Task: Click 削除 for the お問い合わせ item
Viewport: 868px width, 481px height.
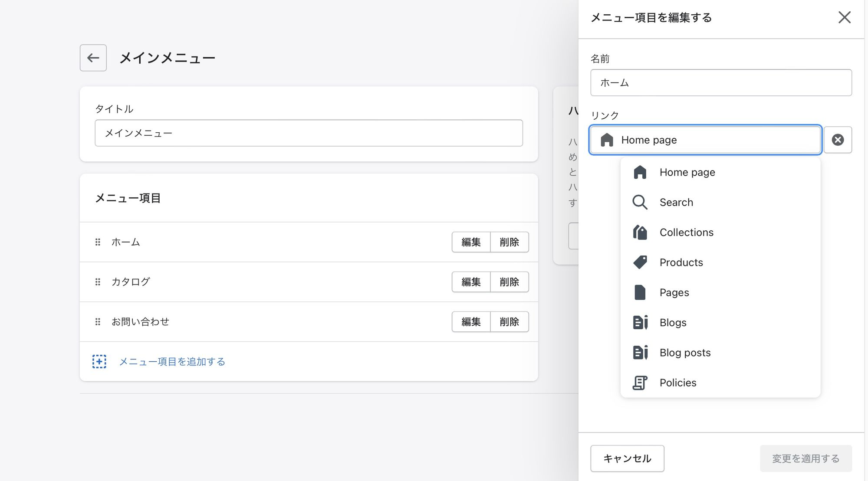Action: pyautogui.click(x=509, y=322)
